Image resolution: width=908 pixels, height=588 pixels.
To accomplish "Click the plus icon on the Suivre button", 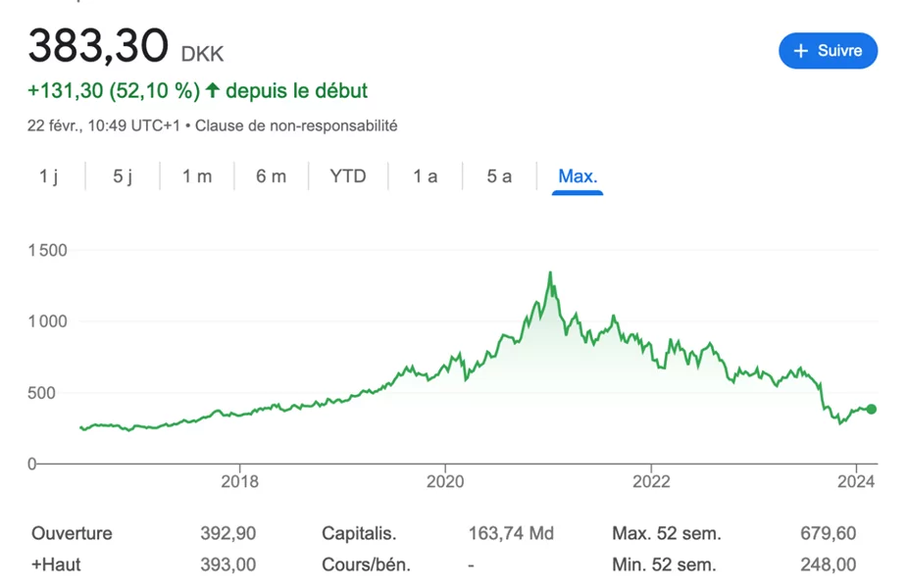I will 800,51.
